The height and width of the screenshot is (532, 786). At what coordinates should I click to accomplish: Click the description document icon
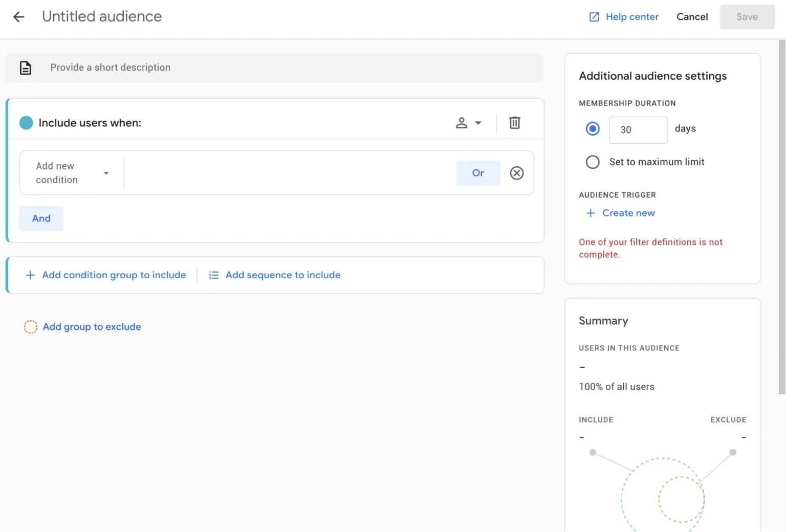click(x=26, y=68)
